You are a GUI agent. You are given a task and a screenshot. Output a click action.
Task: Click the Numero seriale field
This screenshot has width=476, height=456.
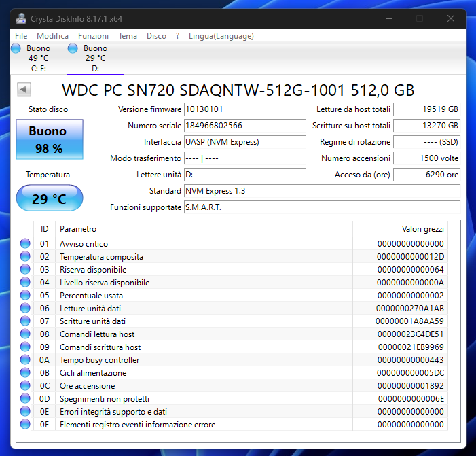pyautogui.click(x=244, y=126)
